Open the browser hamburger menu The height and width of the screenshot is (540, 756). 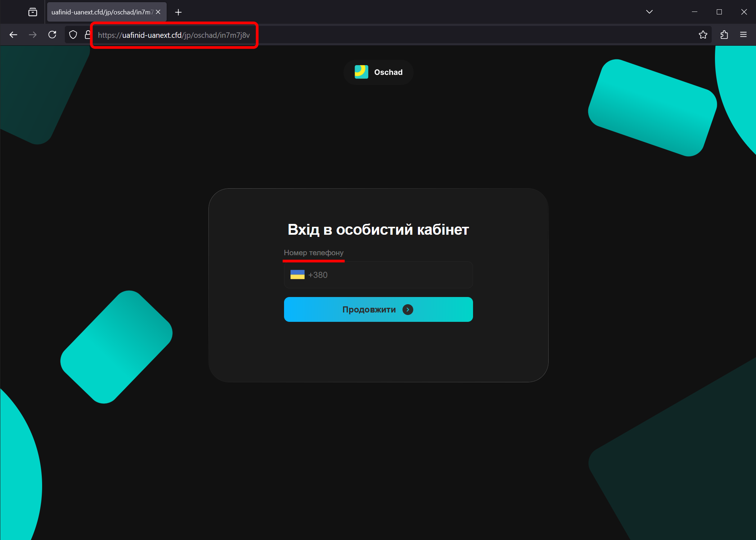[x=743, y=35]
